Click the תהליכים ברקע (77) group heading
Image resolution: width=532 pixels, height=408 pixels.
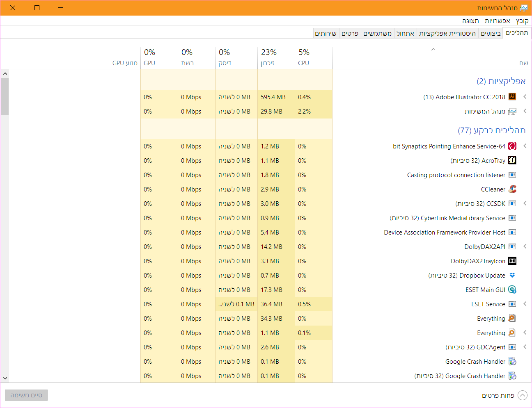(492, 130)
